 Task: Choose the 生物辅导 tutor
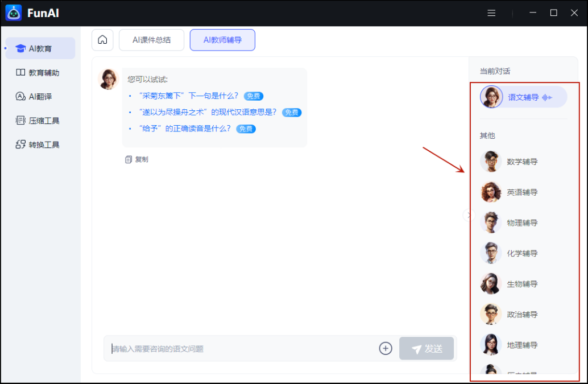[523, 284]
